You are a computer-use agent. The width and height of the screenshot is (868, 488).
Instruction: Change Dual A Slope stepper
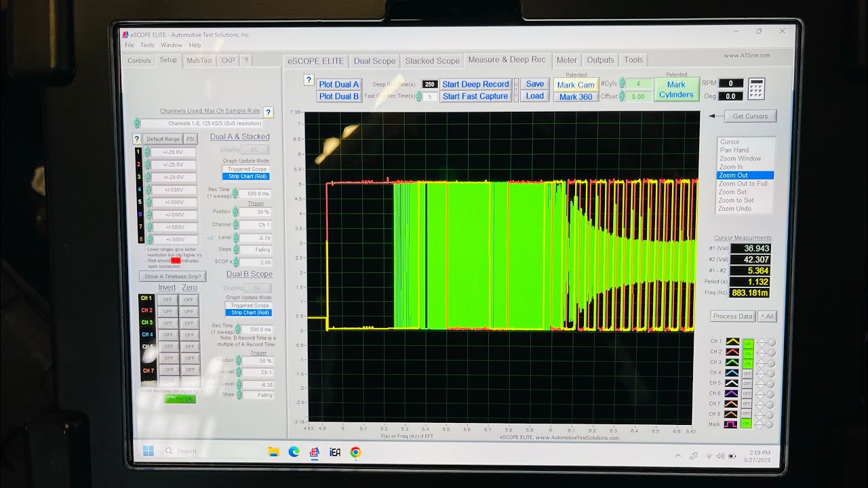click(x=237, y=249)
